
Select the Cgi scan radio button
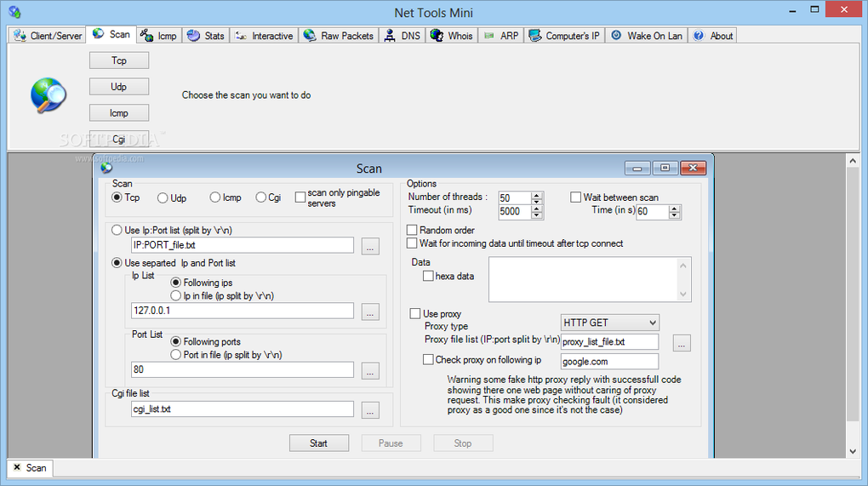click(x=260, y=197)
